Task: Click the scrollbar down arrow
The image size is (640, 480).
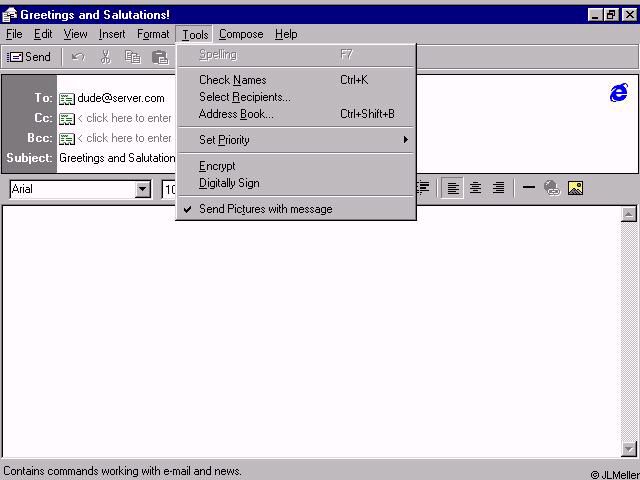Action: point(629,449)
